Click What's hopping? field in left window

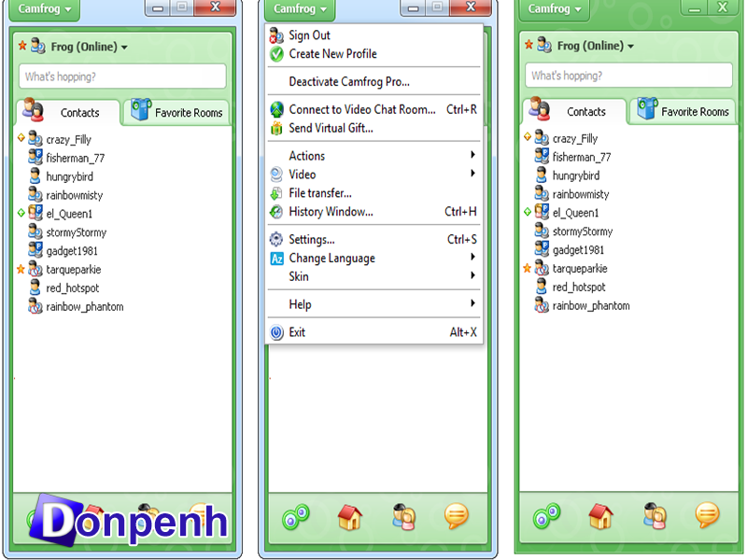pyautogui.click(x=122, y=77)
